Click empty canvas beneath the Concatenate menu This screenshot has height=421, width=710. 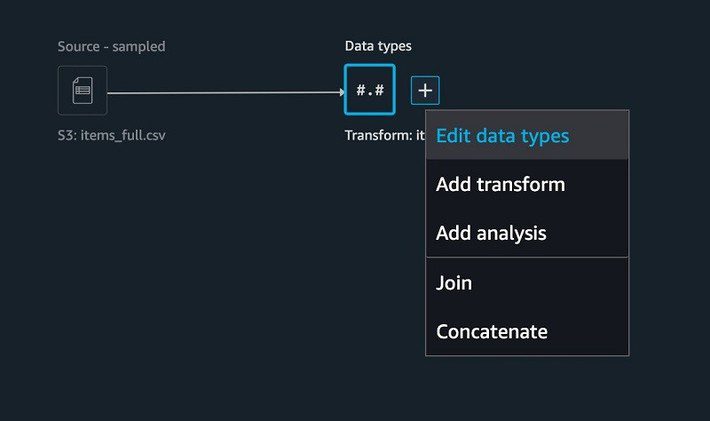point(527,387)
